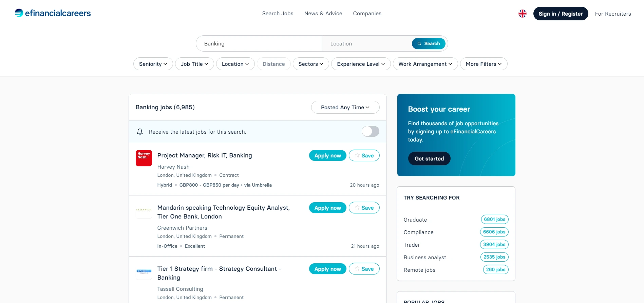Open Tier 1 Strategy firm job title
The height and width of the screenshot is (303, 644).
click(219, 273)
